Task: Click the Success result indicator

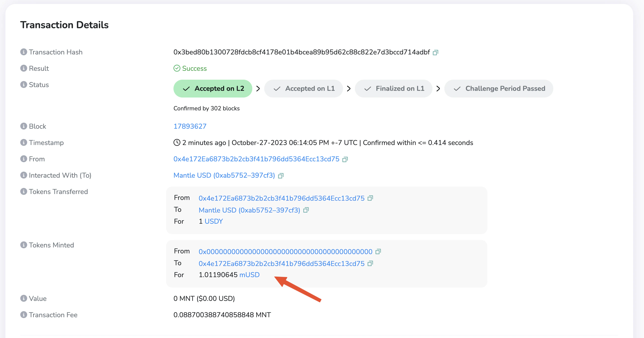Action: pos(190,68)
